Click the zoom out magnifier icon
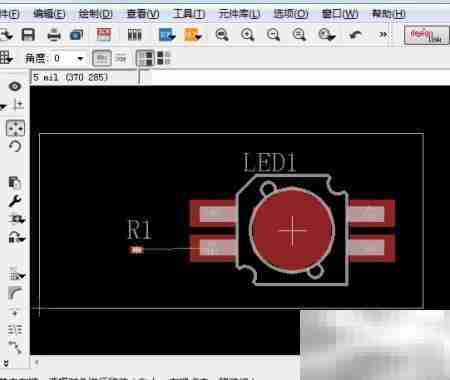This screenshot has height=380, width=450. tap(273, 34)
